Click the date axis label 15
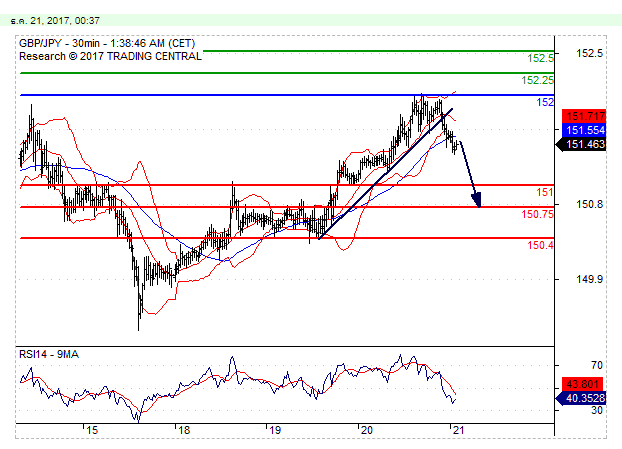 92,430
